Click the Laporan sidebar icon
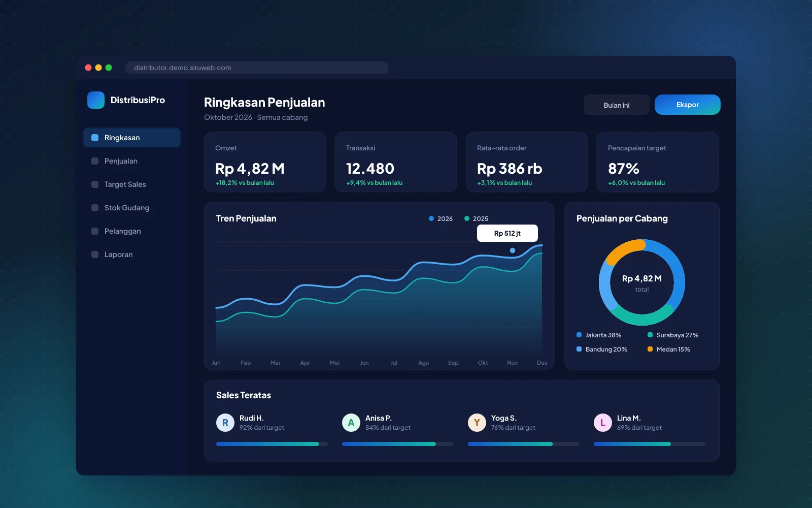 coord(95,255)
